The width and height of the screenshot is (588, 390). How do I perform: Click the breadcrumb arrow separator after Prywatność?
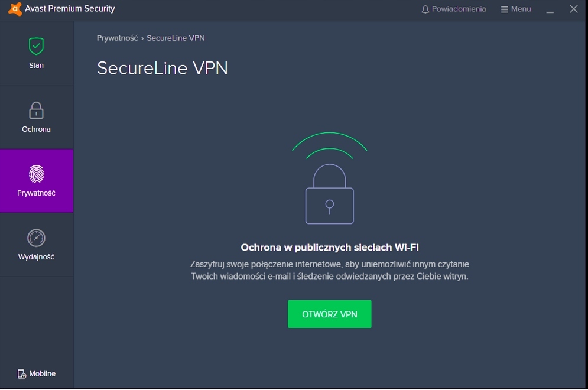(142, 38)
